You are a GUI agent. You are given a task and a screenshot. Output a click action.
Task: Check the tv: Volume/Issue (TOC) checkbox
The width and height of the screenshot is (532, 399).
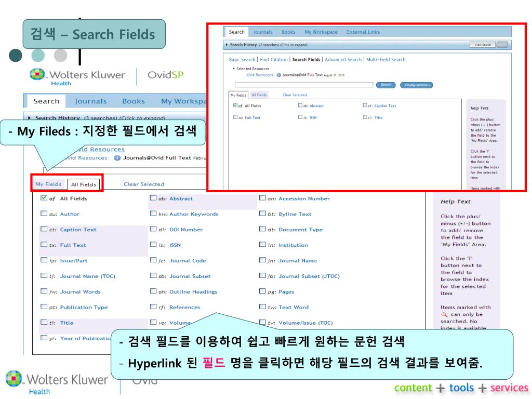[x=262, y=322]
